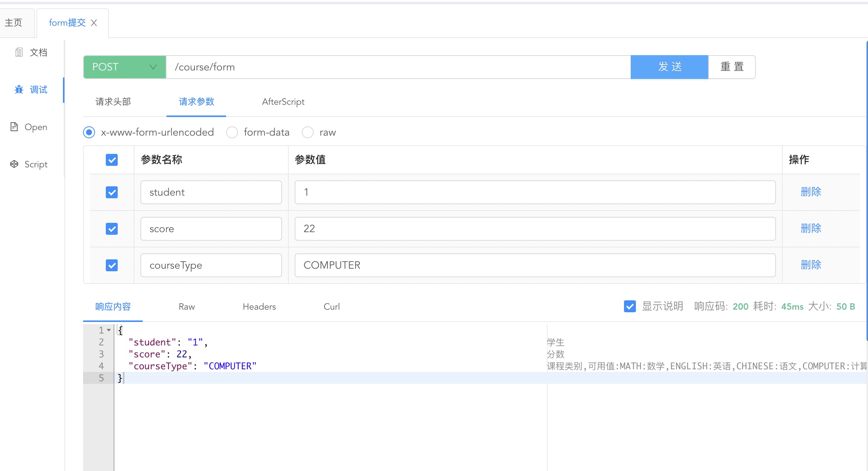Delete the student parameter row
Screen dimensions: 868x471
click(811, 192)
